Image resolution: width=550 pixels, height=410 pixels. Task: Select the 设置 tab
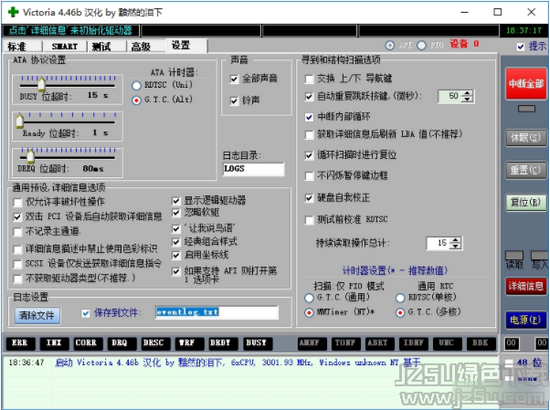point(186,45)
